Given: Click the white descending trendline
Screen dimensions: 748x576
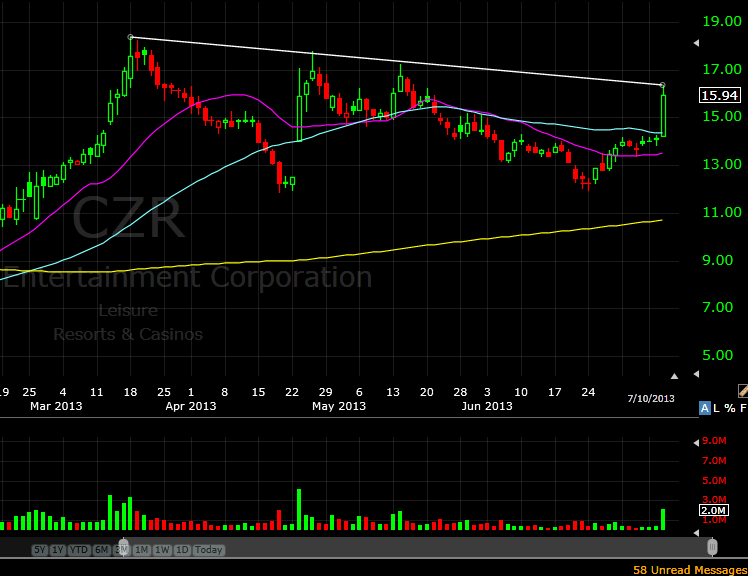Looking at the screenshot, I should click(x=396, y=61).
